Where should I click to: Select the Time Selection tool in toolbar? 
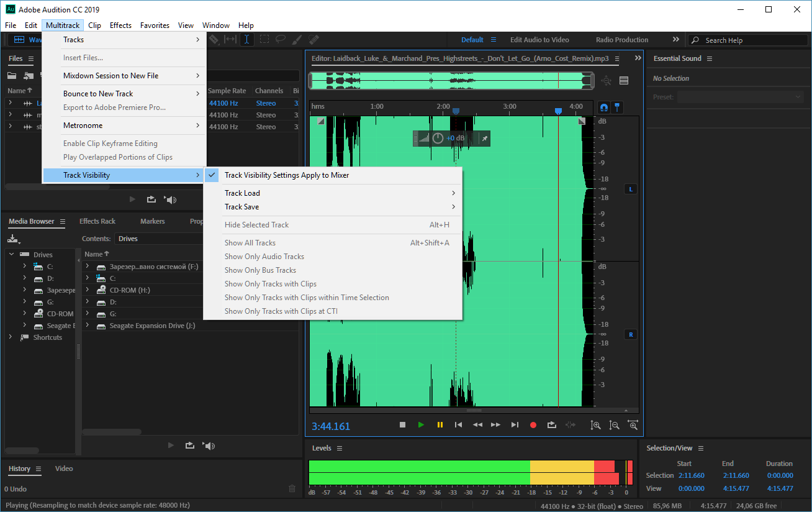[x=247, y=39]
